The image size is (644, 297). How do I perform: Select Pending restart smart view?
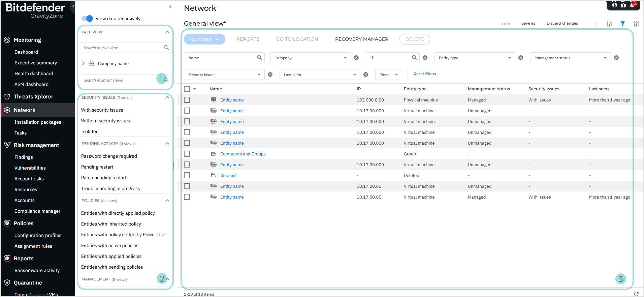(97, 167)
